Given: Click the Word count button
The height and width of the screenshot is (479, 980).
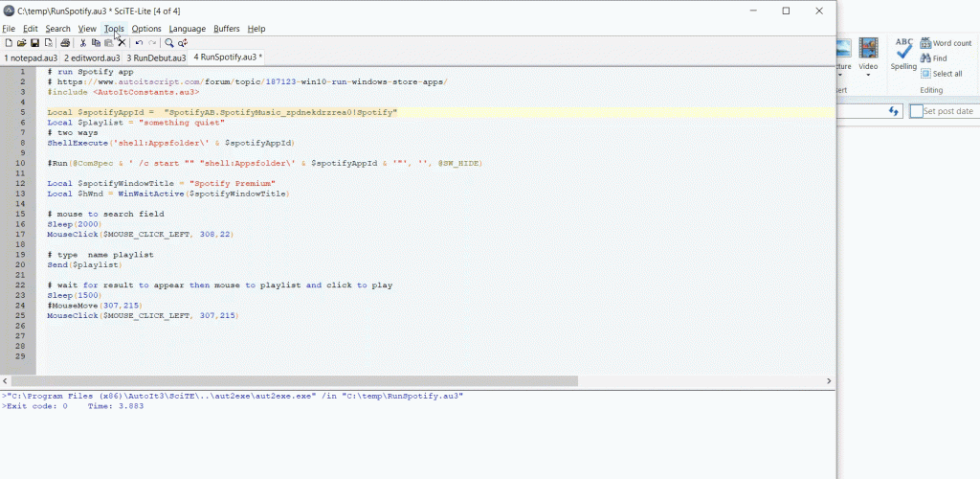Looking at the screenshot, I should (946, 43).
